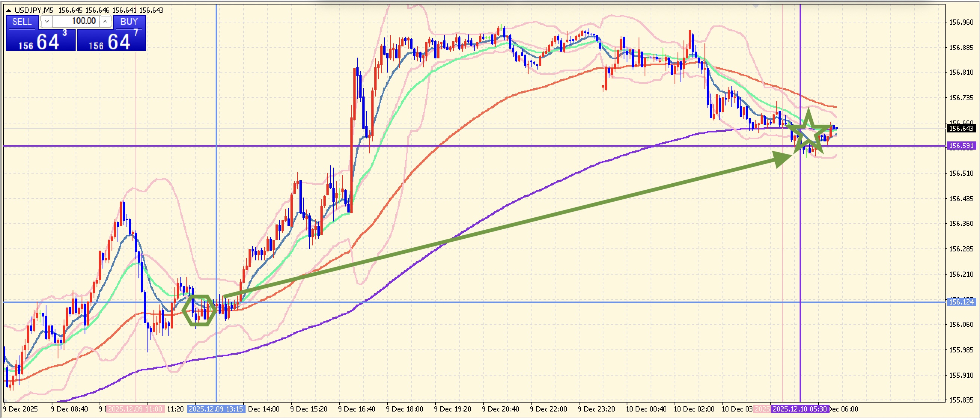Click the buy price 156.64 tile

(112, 40)
